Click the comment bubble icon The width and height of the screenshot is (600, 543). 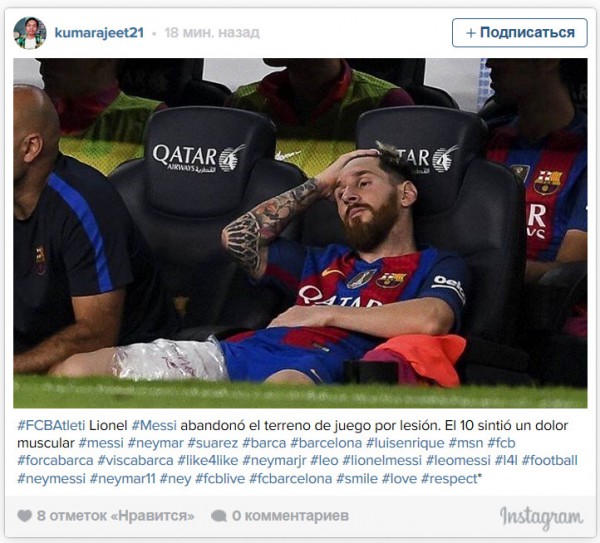pyautogui.click(x=219, y=516)
